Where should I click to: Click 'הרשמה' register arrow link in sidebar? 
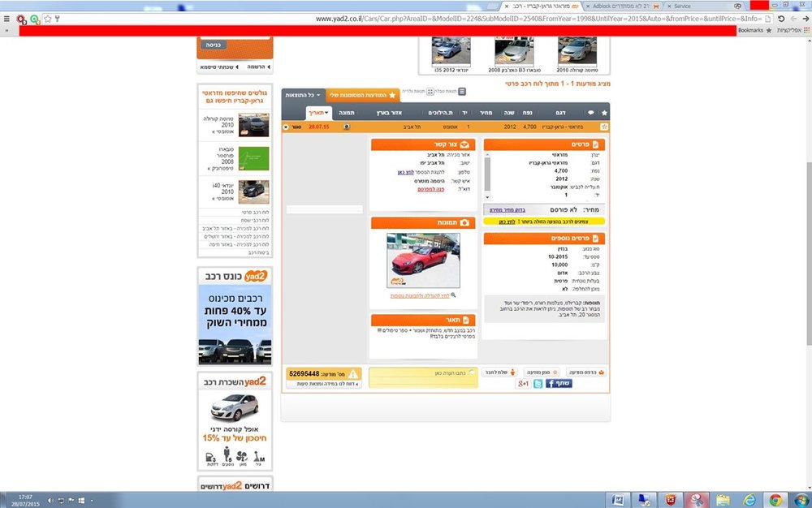pyautogui.click(x=258, y=67)
